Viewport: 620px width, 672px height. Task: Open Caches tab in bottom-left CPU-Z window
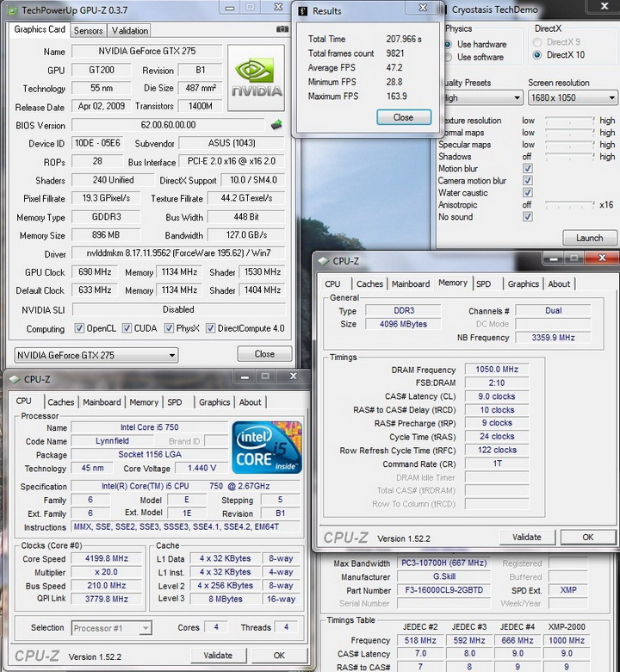[x=61, y=402]
